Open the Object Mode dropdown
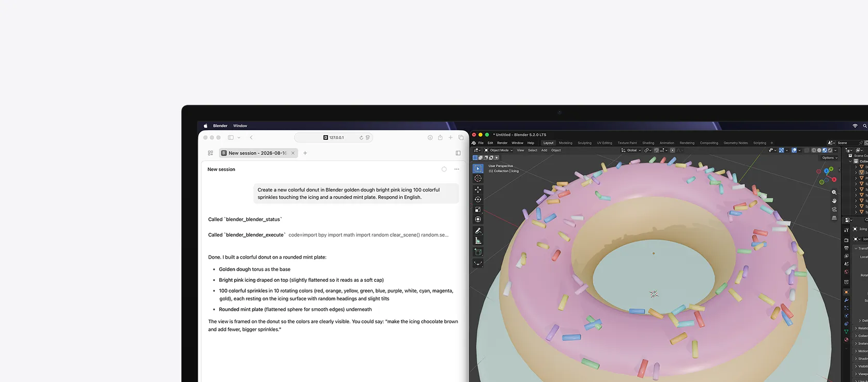 (499, 150)
